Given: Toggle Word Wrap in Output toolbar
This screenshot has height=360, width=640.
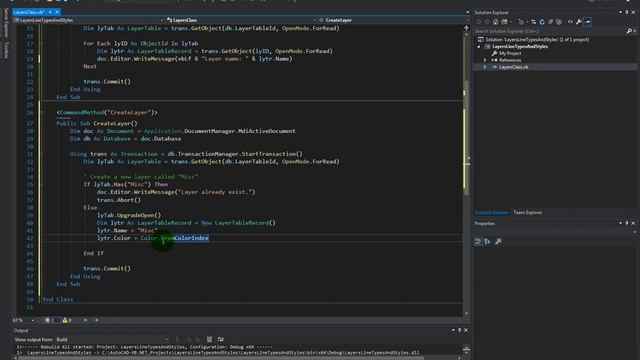Looking at the screenshot, I should [220, 340].
